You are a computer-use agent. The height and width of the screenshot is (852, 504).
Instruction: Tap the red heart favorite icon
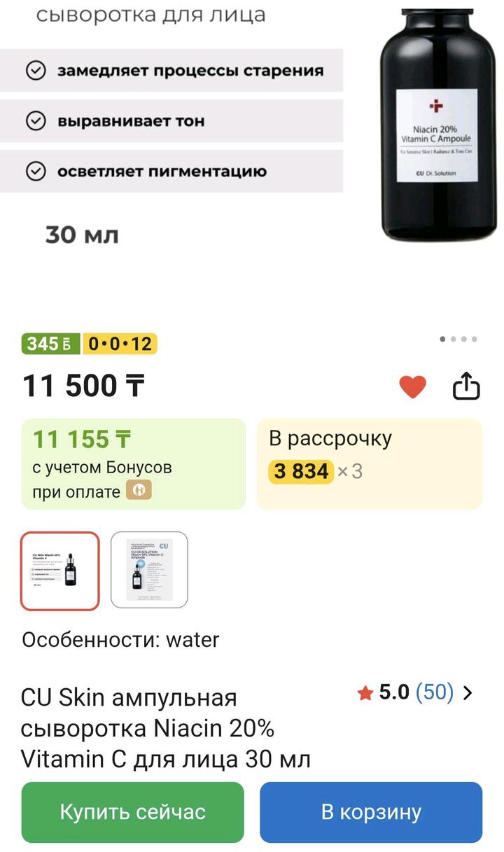(x=412, y=386)
